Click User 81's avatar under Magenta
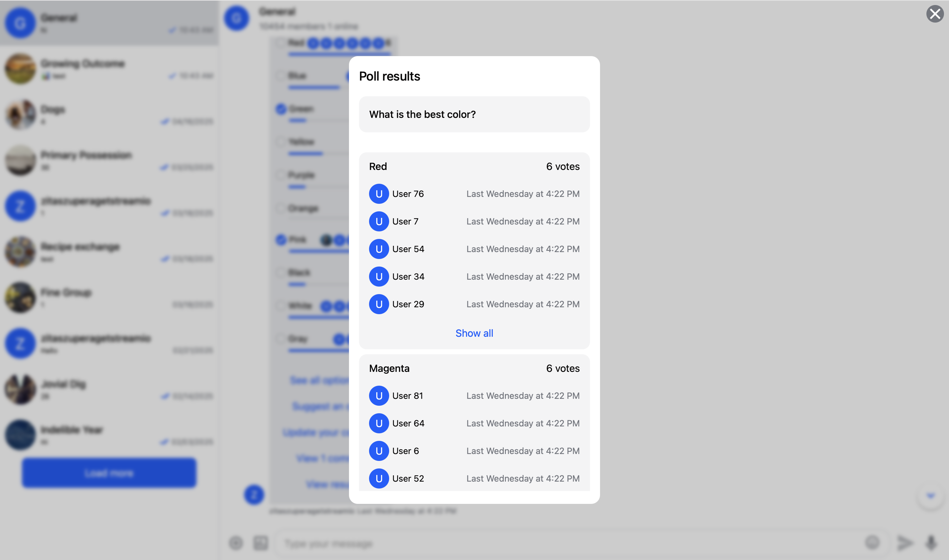This screenshot has width=949, height=560. click(x=379, y=395)
